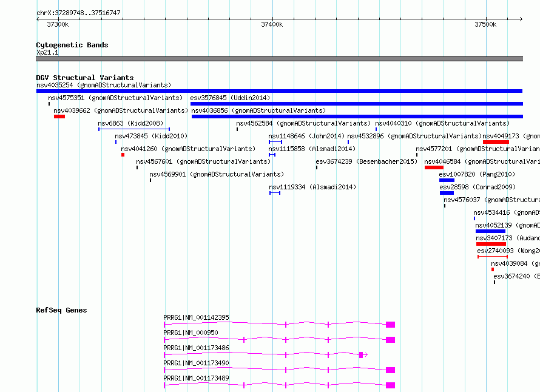The image size is (540, 392).
Task: Open nsv4039084 variant label
Action: pos(516,263)
